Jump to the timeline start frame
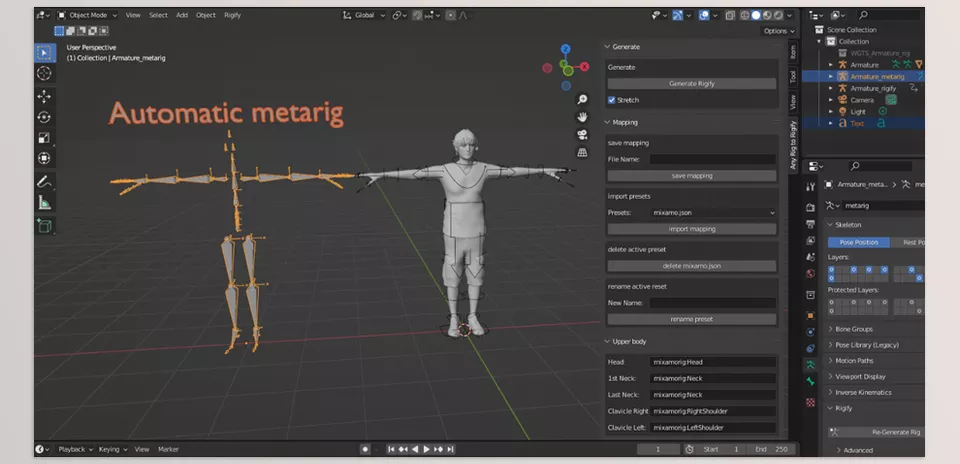This screenshot has height=464, width=960. click(x=391, y=449)
